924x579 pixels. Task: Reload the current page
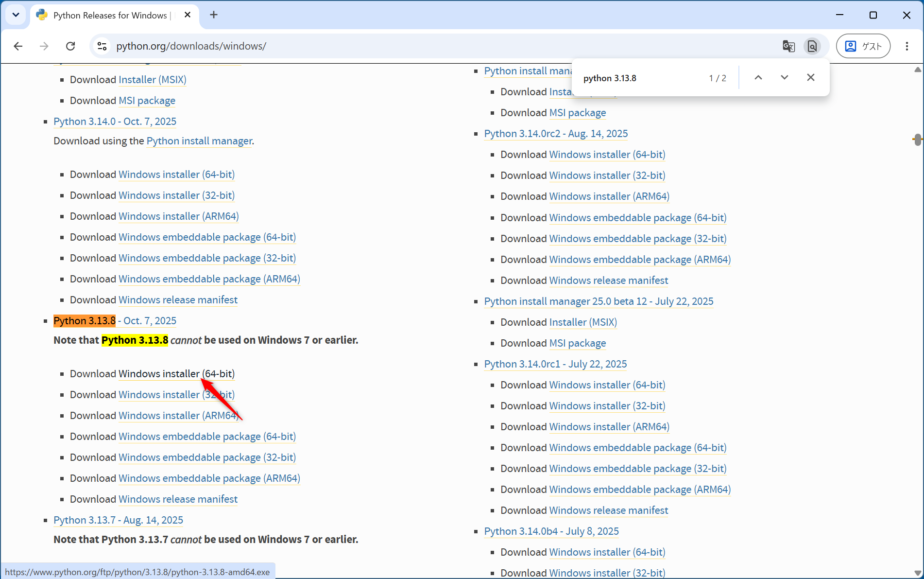(x=70, y=46)
